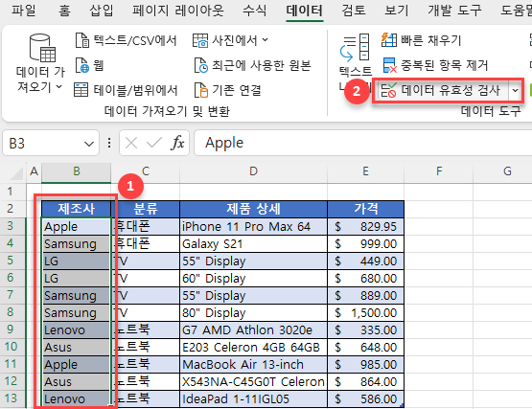Image resolution: width=532 pixels, height=409 pixels.
Task: Expand 데이터 유효성 검사 dropdown arrow
Action: pos(515,90)
